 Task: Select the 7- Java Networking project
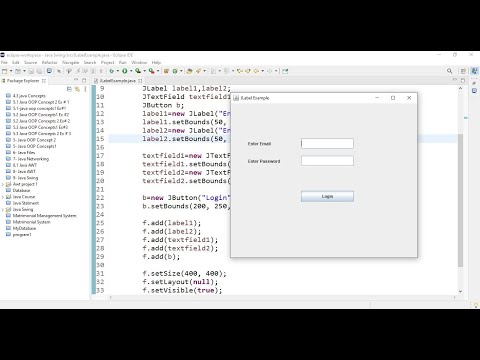click(31, 159)
